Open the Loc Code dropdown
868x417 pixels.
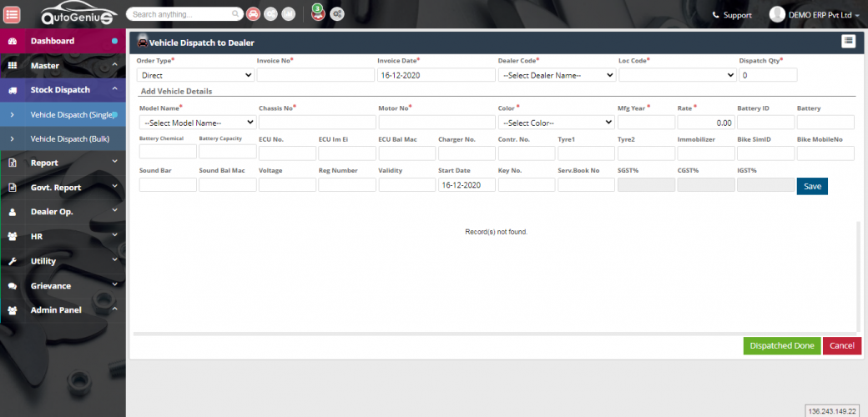tap(678, 75)
